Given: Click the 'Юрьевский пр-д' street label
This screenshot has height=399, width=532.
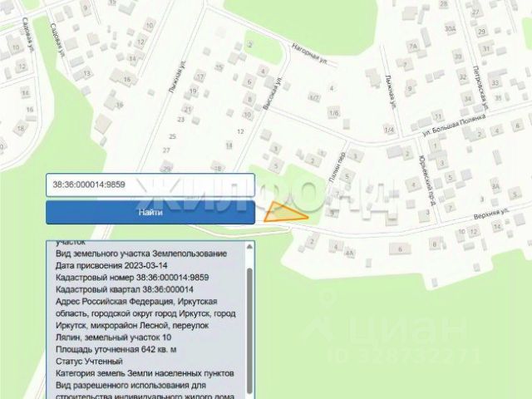Looking at the screenshot, I should pyautogui.click(x=426, y=180).
